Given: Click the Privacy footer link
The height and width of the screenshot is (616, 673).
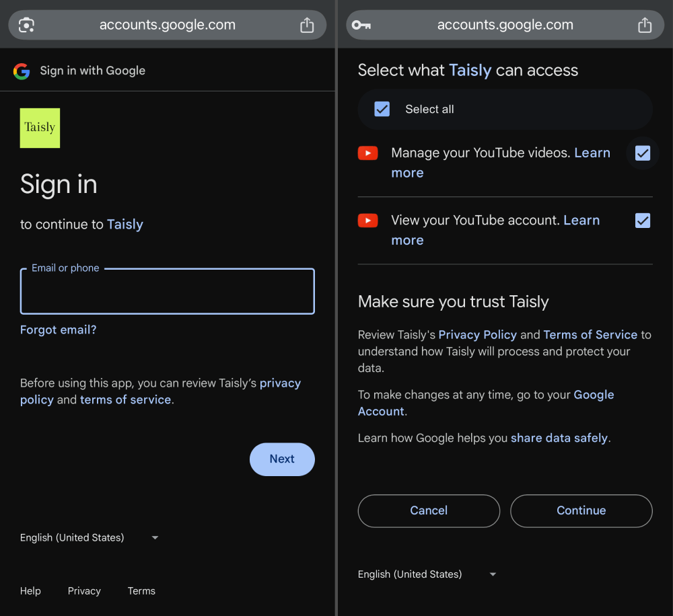Looking at the screenshot, I should (x=84, y=590).
